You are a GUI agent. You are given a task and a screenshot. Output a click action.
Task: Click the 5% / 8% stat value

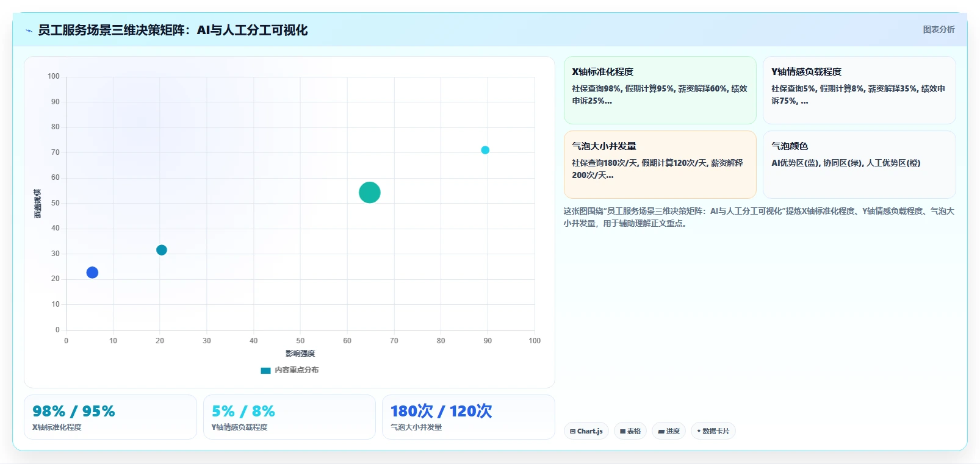243,412
